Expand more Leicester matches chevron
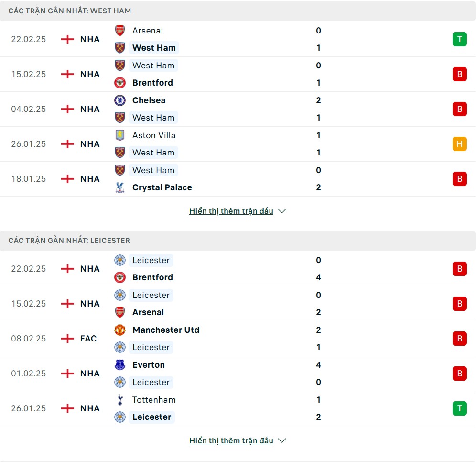 tap(282, 440)
